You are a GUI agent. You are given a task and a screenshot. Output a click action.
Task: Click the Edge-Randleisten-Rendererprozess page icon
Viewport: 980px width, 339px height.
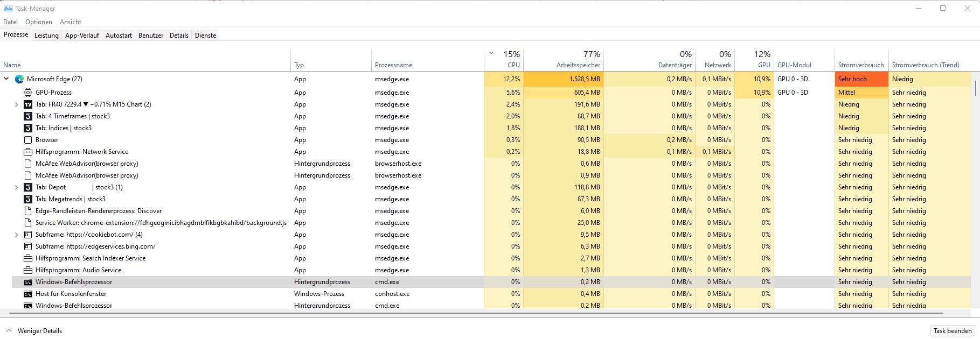click(28, 211)
